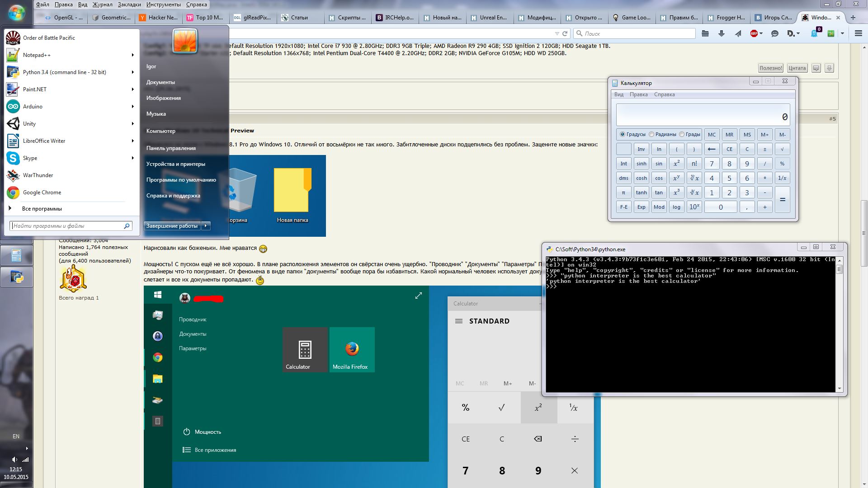Open the Firefox hamburger menu
Screen dimensions: 868x488
[x=859, y=33]
